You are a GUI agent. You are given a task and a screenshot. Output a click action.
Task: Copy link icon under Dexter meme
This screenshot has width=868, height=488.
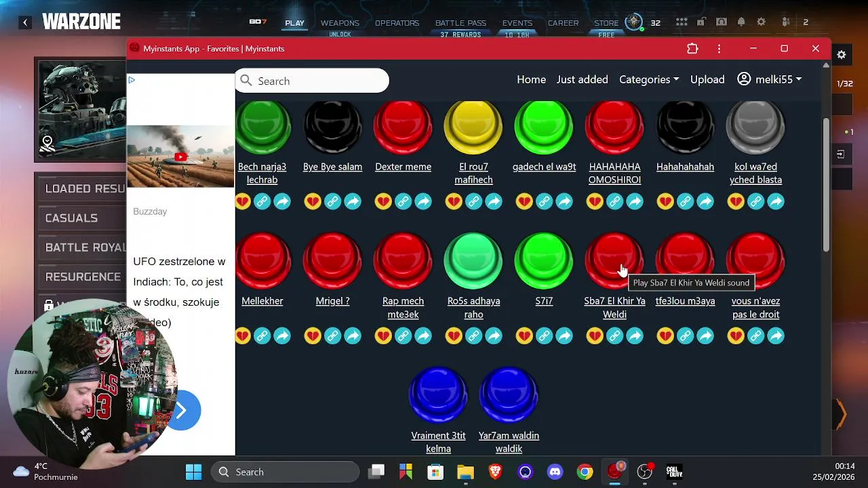click(403, 201)
